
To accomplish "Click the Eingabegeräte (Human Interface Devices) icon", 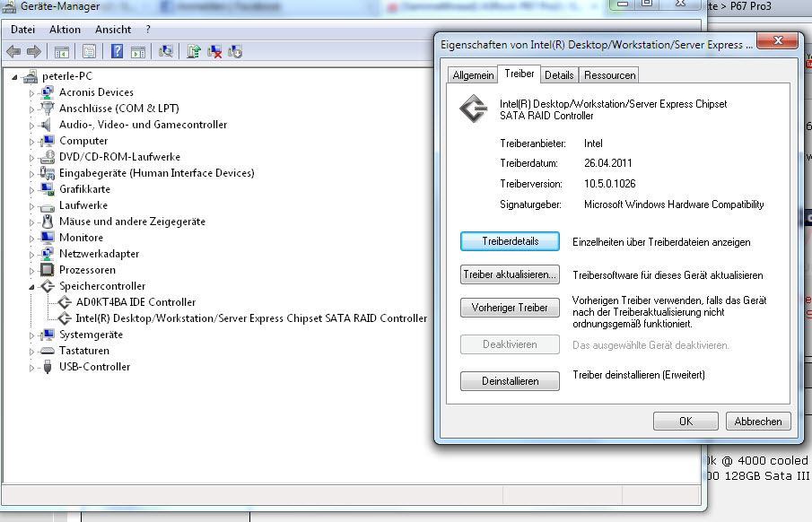I will pyautogui.click(x=48, y=173).
